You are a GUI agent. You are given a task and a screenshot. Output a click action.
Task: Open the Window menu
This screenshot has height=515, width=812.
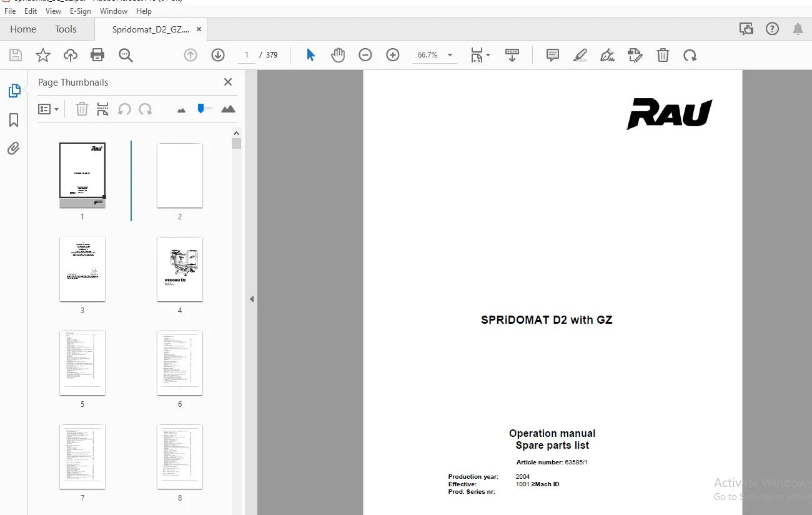[x=114, y=11]
